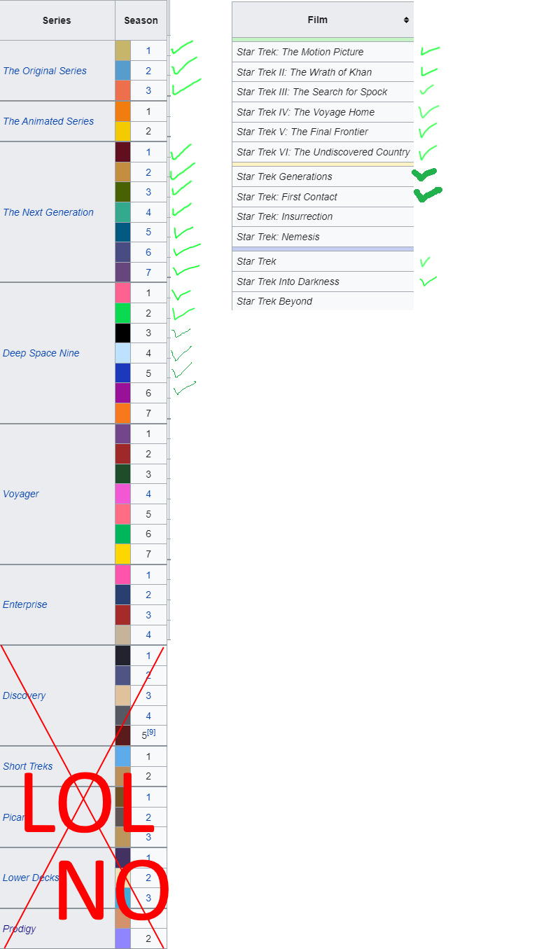Click the dark green swatch for Voyager season 3

point(122,474)
